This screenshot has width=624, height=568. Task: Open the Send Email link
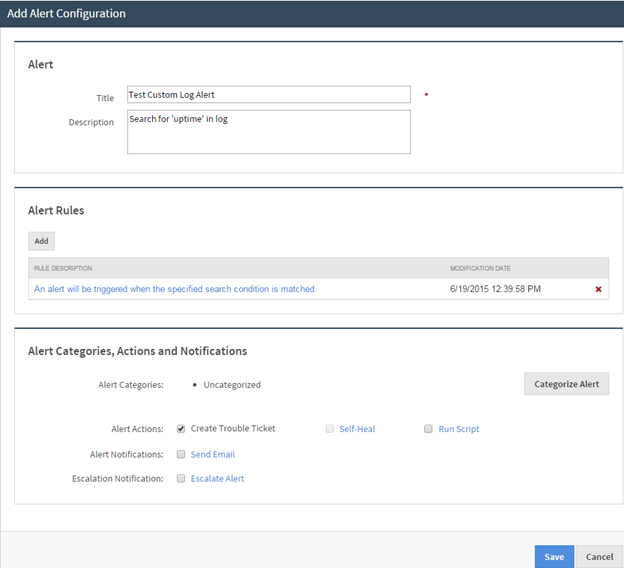click(213, 455)
